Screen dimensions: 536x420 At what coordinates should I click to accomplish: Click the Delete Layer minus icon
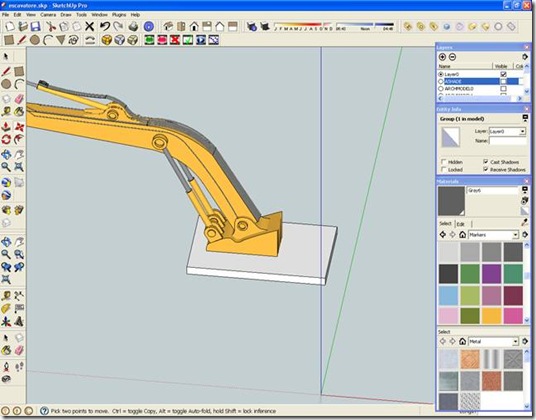click(452, 57)
